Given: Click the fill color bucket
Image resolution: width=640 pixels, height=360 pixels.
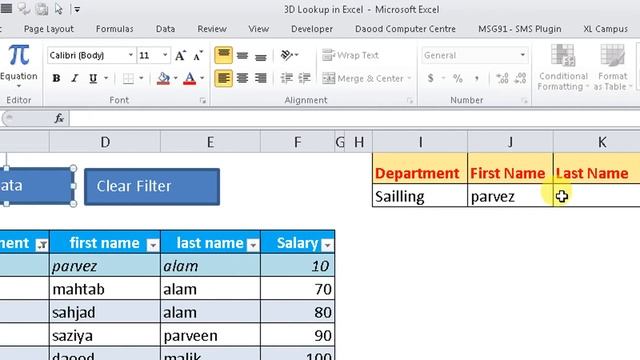Looking at the screenshot, I should click(x=163, y=78).
